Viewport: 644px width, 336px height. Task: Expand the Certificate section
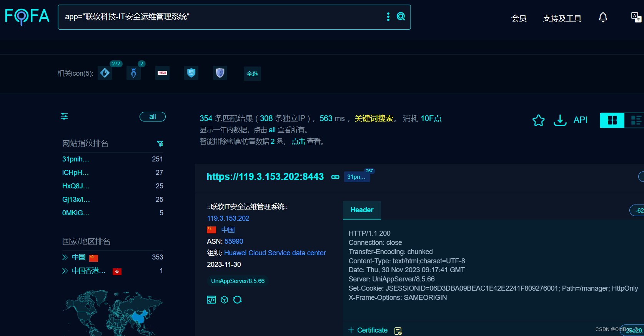368,330
